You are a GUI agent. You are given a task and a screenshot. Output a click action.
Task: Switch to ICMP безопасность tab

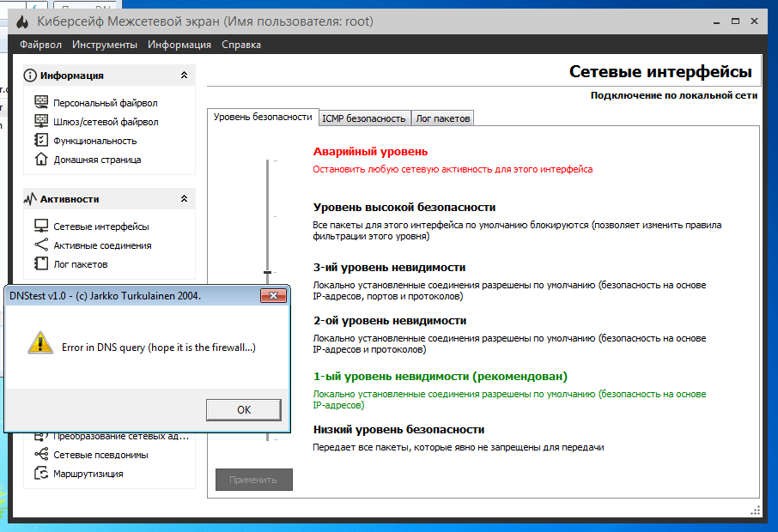click(363, 118)
